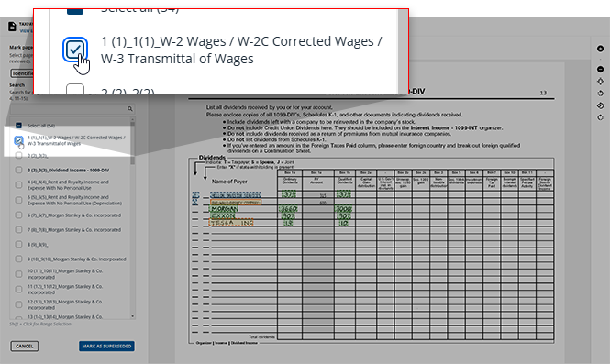Click the 3000 qualified dividends value
This screenshot has height=364, width=610.
[344, 209]
